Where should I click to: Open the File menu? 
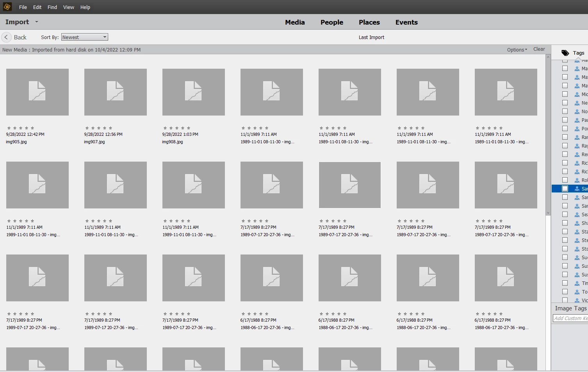pyautogui.click(x=23, y=7)
